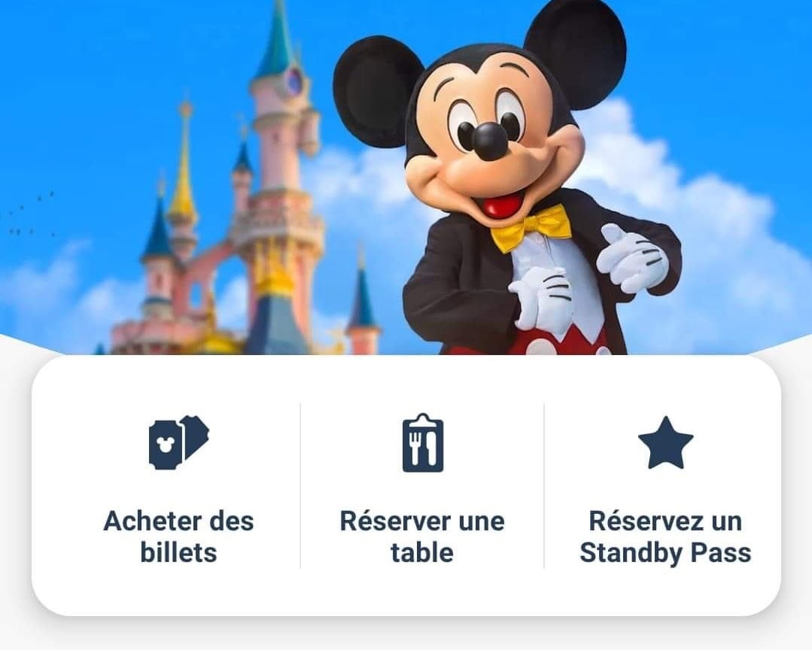Select Réservez un Standby Pass

tap(665, 487)
